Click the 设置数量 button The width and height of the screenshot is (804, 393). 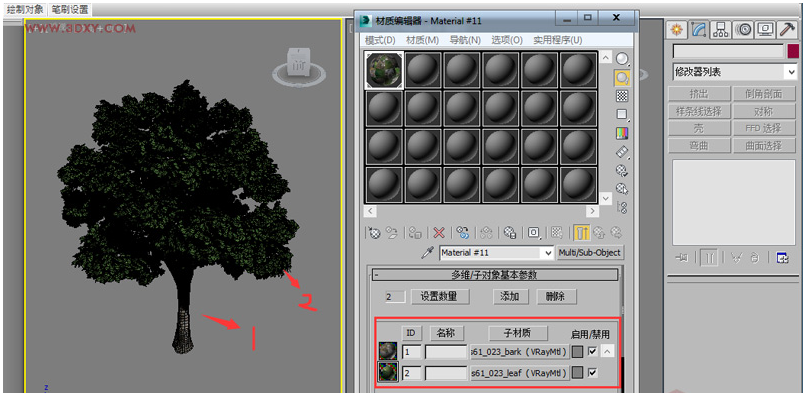[440, 297]
